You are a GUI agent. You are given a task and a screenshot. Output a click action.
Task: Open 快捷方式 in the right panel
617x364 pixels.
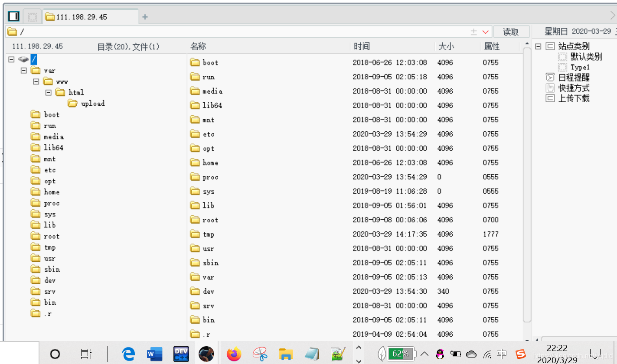574,88
